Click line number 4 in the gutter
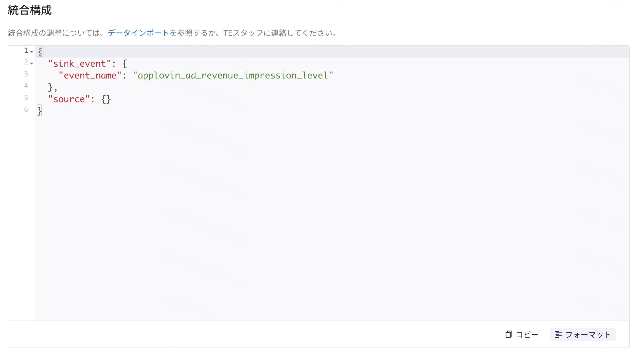This screenshot has width=644, height=358. click(x=26, y=86)
